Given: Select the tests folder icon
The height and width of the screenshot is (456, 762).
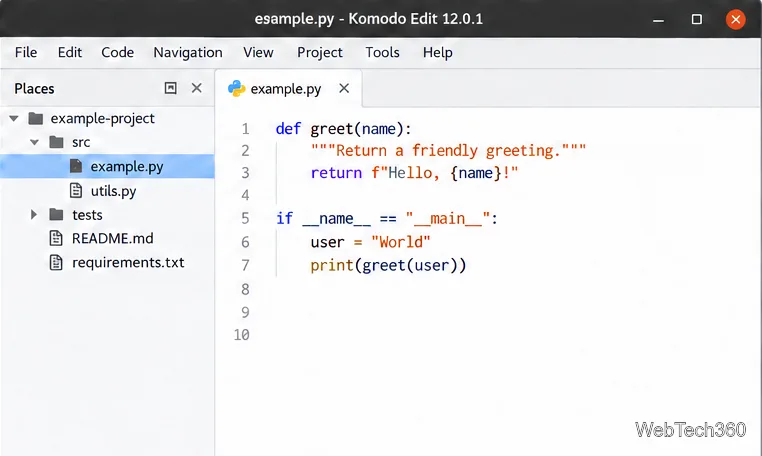Looking at the screenshot, I should point(56,214).
